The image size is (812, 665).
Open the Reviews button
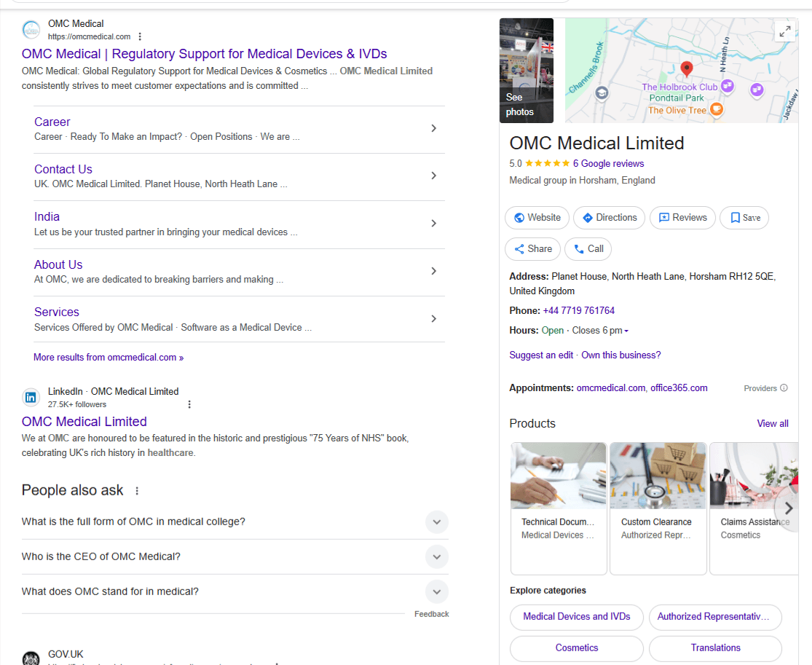(682, 218)
